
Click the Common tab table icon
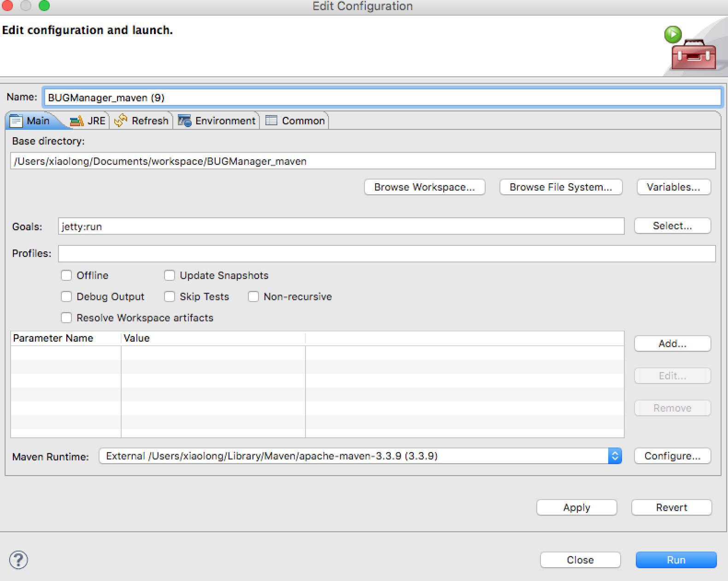coord(271,121)
